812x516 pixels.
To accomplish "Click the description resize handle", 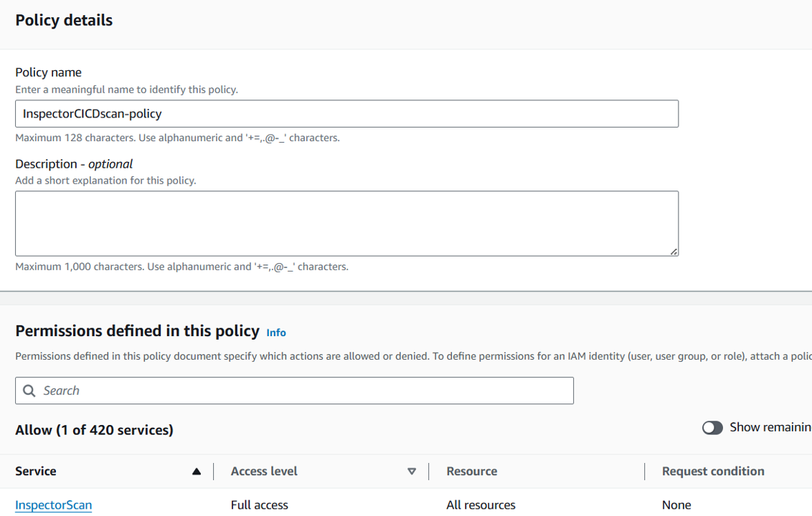I will [x=674, y=252].
